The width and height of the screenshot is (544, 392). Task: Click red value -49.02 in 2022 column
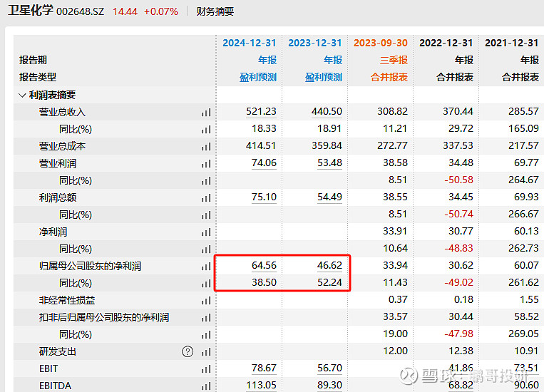(458, 283)
